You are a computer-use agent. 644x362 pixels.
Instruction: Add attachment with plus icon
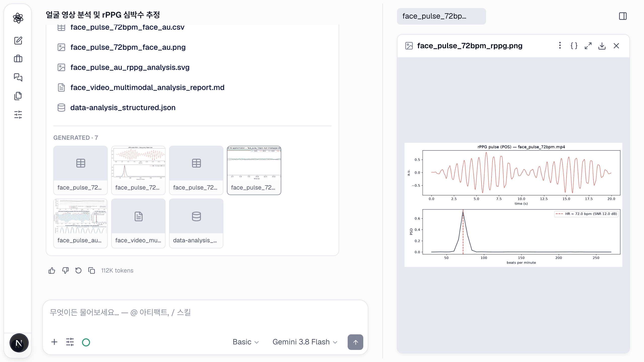tap(54, 342)
